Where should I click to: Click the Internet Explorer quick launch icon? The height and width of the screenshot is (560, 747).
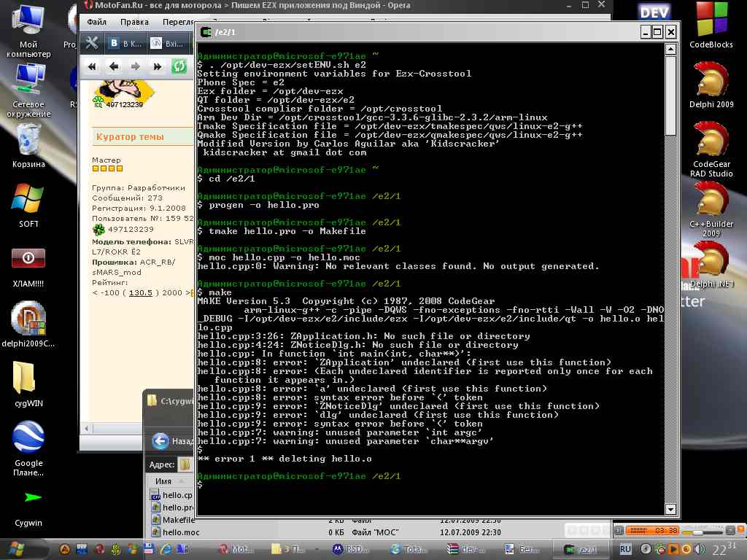[166, 549]
